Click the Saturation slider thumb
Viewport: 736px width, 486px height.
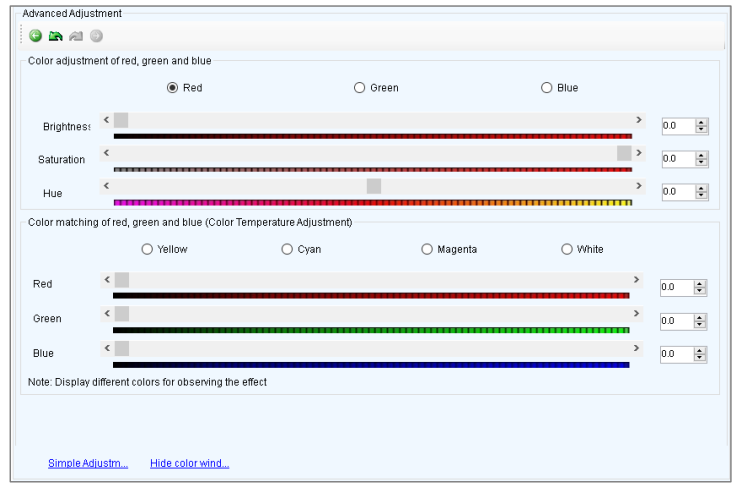click(x=624, y=153)
